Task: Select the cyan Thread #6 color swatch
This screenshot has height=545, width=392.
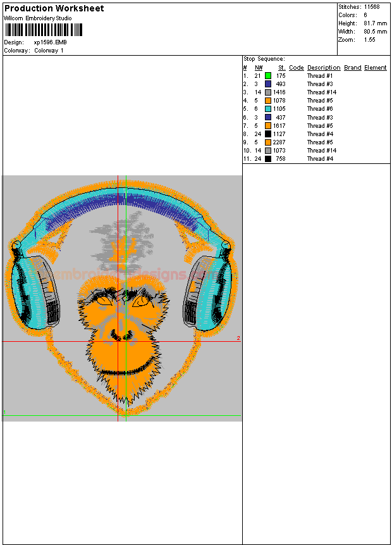Action: (x=268, y=109)
